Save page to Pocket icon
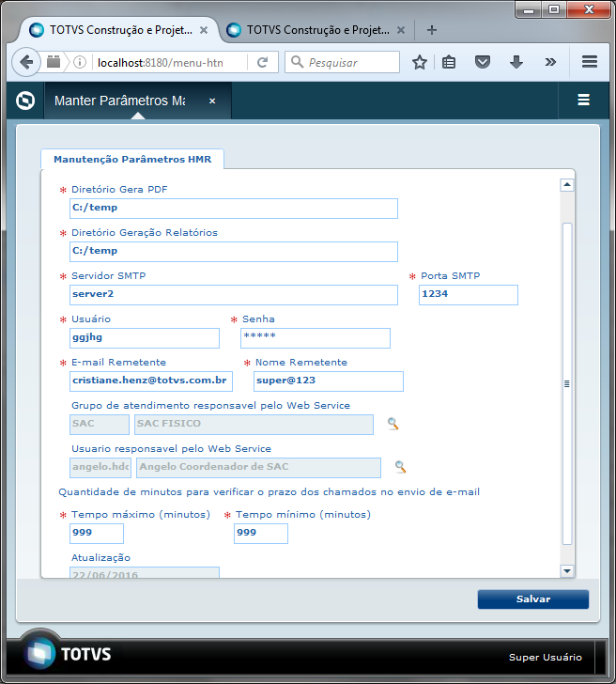This screenshot has height=684, width=616. 482,62
